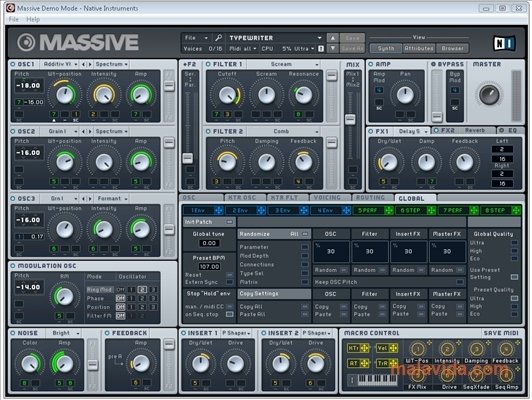Enable Keep OSC Pitch checkbox
The height and width of the screenshot is (400, 532).
460,282
